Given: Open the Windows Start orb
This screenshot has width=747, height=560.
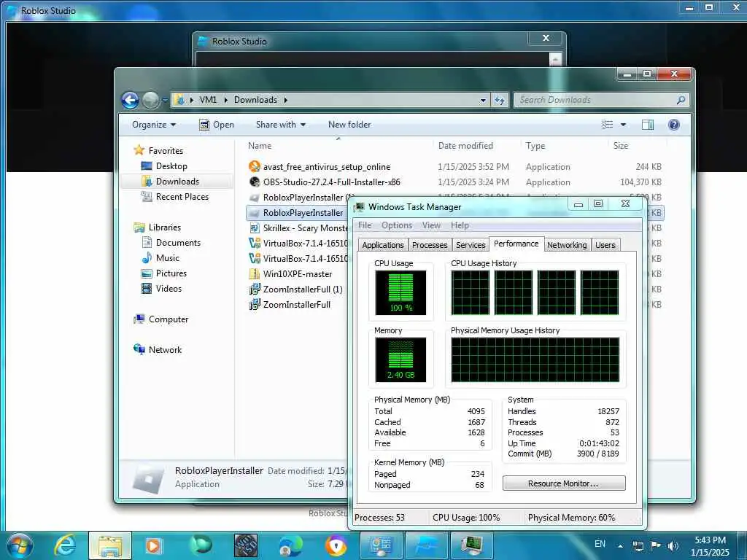Looking at the screenshot, I should coord(20,545).
